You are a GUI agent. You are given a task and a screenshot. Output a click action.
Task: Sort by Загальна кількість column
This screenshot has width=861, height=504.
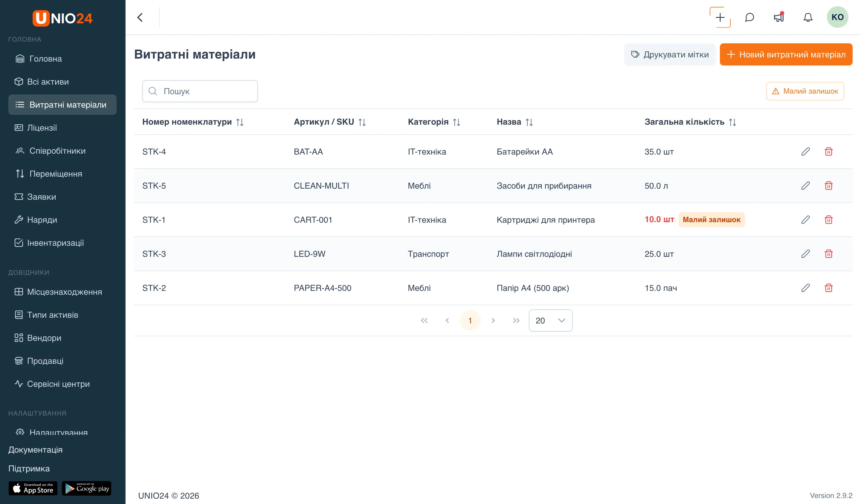732,122
